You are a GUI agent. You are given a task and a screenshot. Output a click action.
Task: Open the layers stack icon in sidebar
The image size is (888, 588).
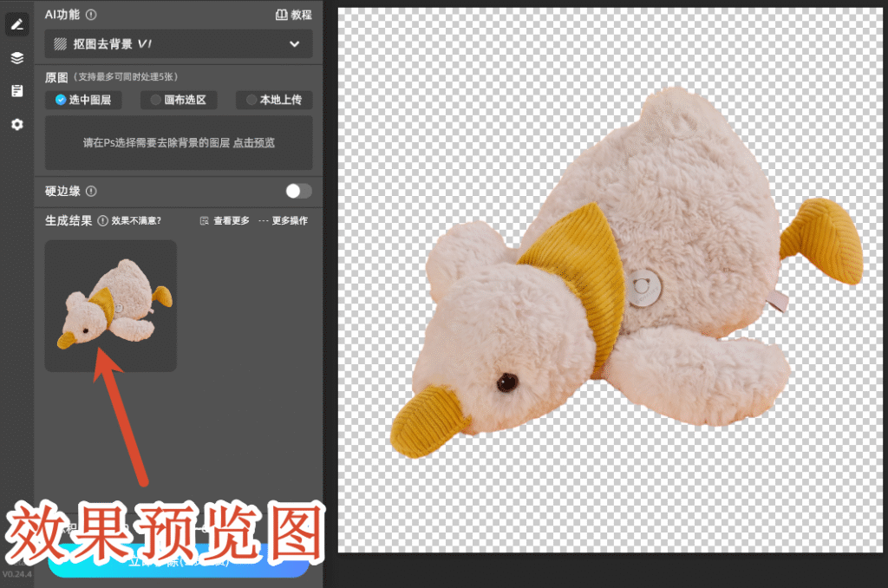point(17,58)
